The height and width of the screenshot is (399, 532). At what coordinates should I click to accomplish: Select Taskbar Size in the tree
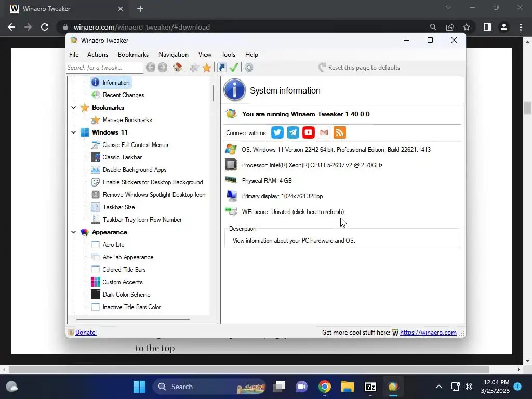119,207
